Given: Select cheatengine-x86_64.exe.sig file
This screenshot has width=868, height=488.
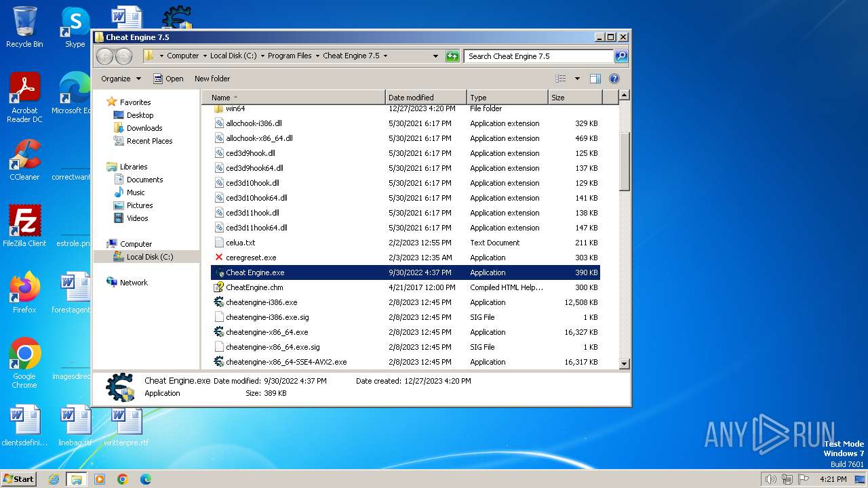Looking at the screenshot, I should [x=273, y=347].
